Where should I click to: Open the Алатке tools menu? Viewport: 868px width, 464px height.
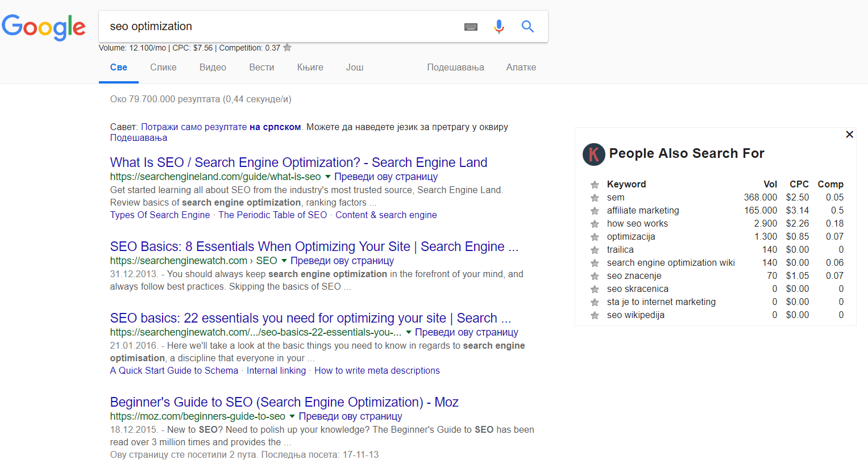coord(521,67)
